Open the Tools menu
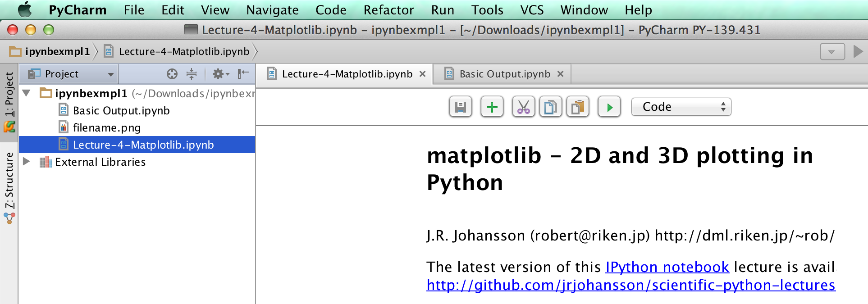The image size is (868, 304). coord(487,10)
